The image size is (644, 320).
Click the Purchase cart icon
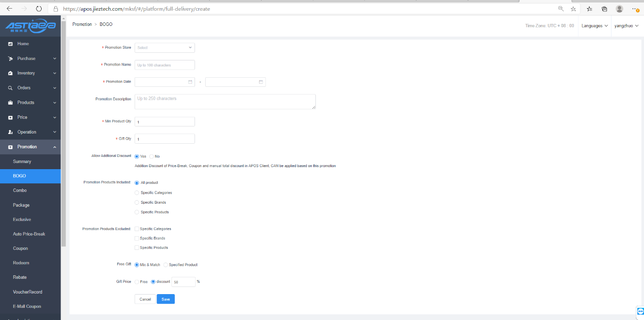coord(10,59)
